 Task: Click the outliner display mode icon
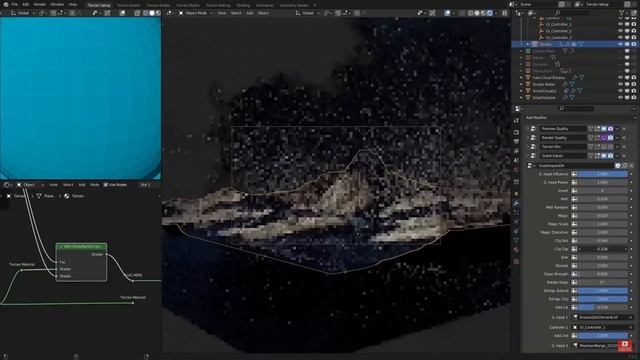pyautogui.click(x=531, y=13)
